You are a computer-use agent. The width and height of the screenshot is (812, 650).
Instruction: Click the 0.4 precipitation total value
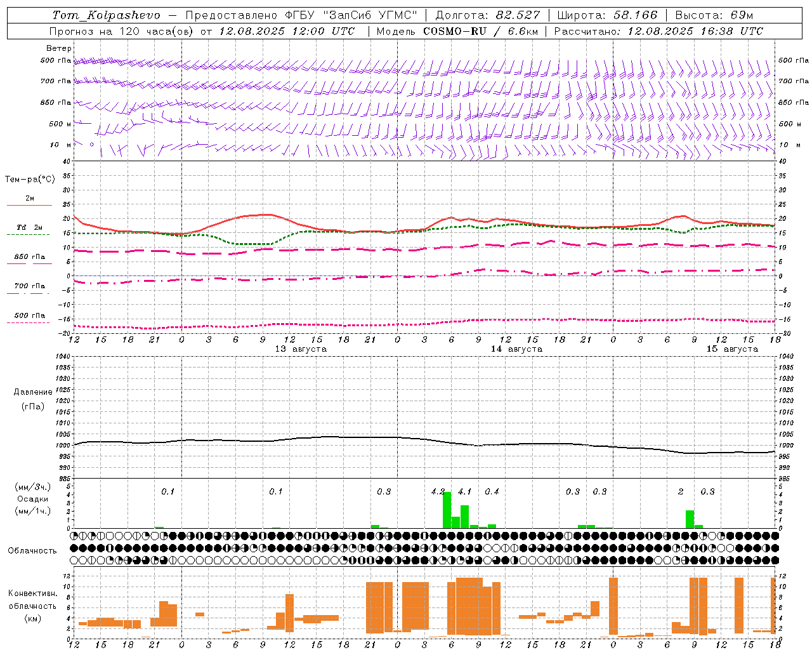492,491
